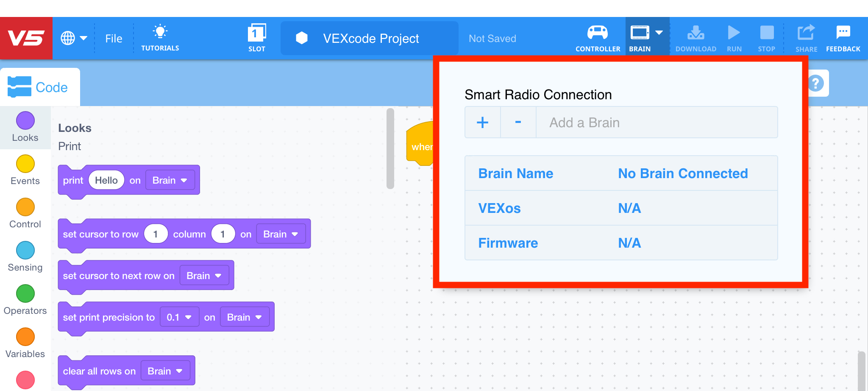Open the 0.1 precision dropdown

(x=179, y=317)
